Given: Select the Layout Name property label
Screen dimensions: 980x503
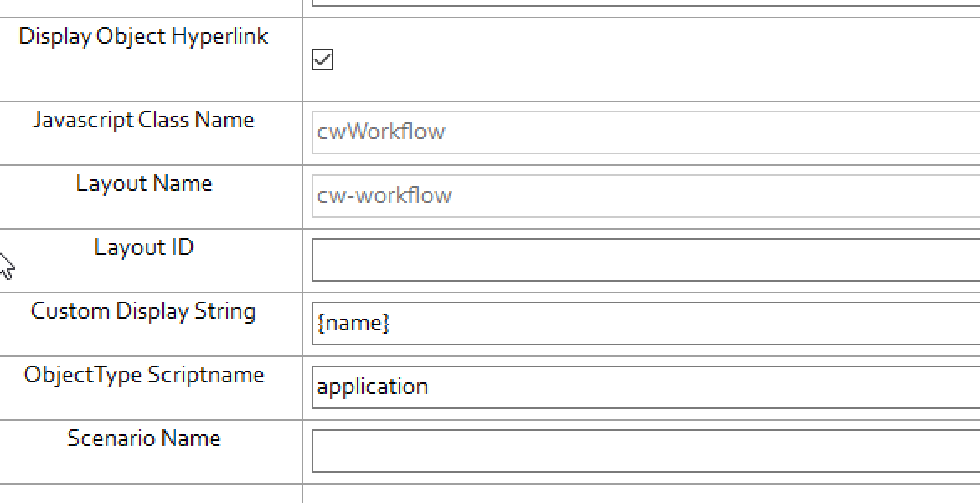Looking at the screenshot, I should 143,184.
